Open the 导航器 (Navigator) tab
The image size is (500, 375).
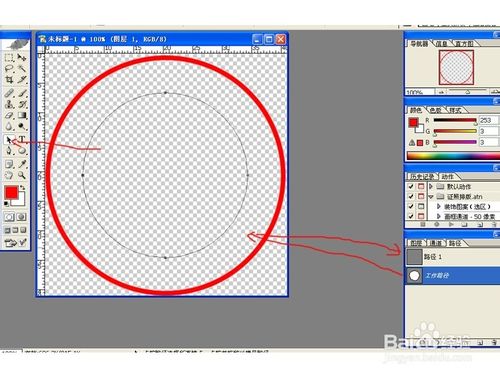pyautogui.click(x=419, y=44)
